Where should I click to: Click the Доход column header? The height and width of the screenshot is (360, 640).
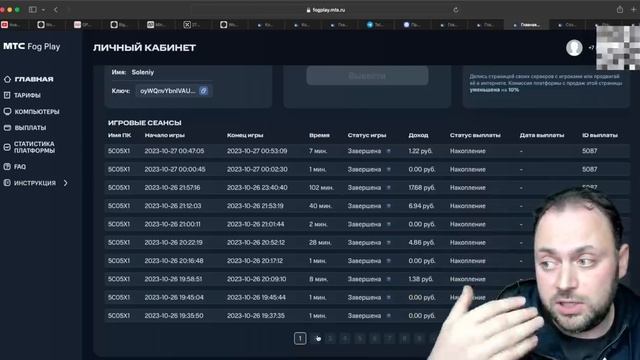(418, 135)
